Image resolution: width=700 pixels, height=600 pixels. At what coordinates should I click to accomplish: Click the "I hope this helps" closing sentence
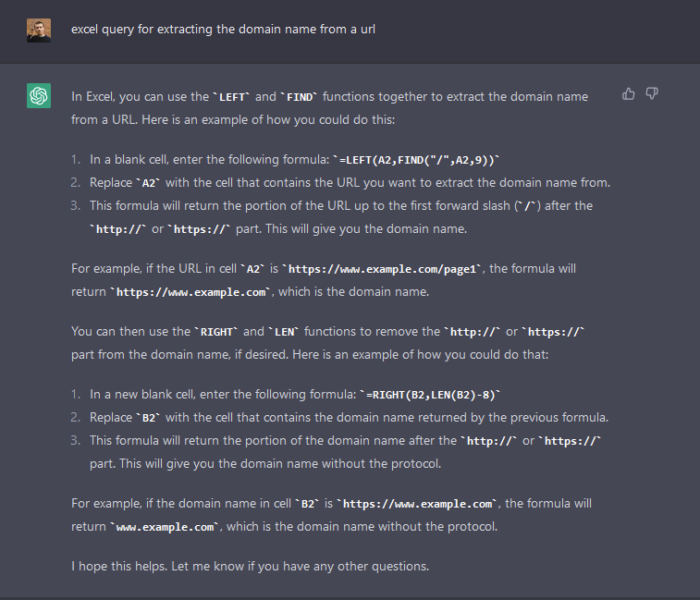[250, 566]
